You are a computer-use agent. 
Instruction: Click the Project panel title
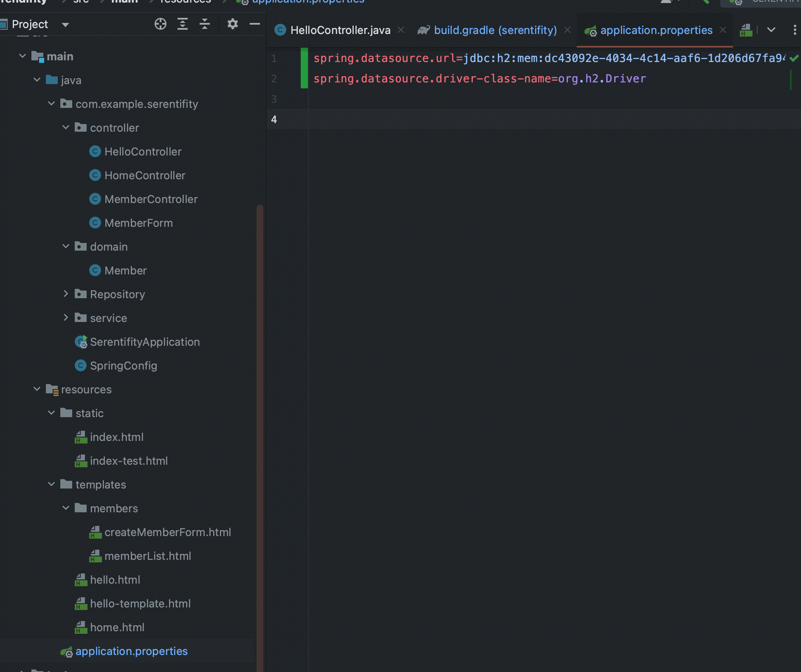tap(30, 24)
